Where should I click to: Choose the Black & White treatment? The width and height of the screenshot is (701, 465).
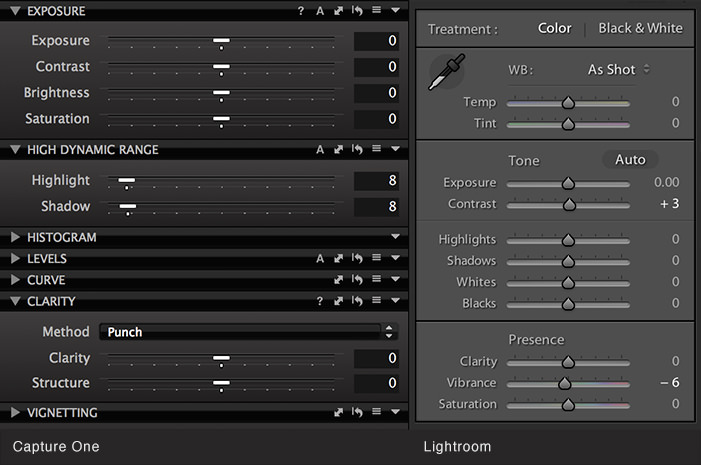640,28
